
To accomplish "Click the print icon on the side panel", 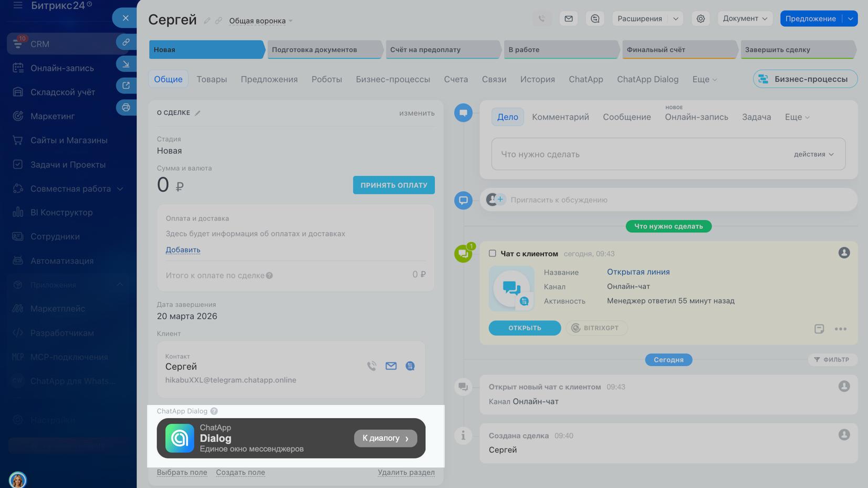I will (126, 108).
